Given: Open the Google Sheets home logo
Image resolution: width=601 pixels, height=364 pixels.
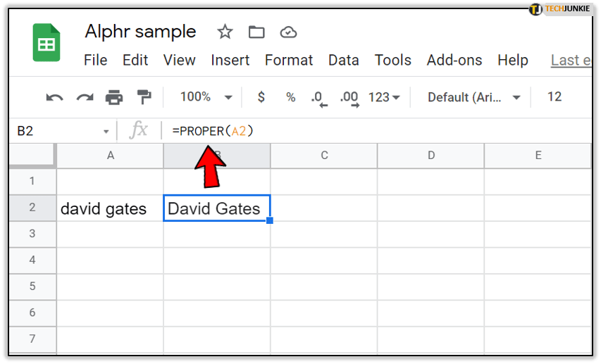Looking at the screenshot, I should 47,43.
